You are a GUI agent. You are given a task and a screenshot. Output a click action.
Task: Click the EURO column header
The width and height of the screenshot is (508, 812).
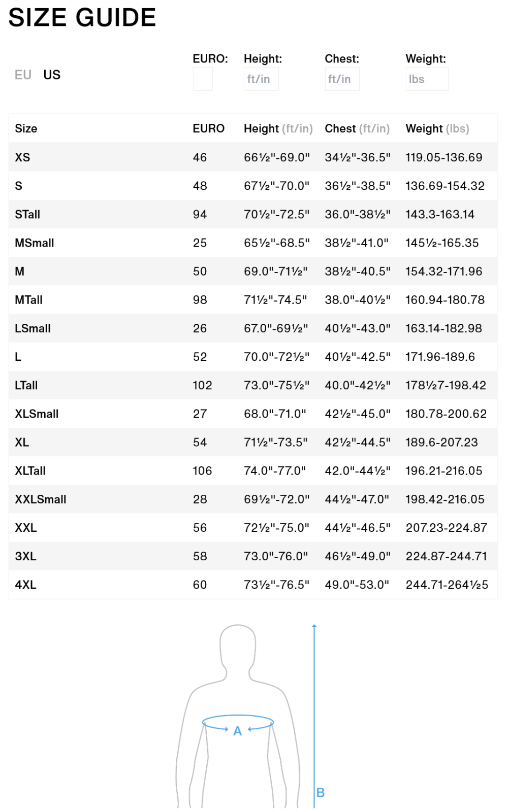[x=208, y=128]
